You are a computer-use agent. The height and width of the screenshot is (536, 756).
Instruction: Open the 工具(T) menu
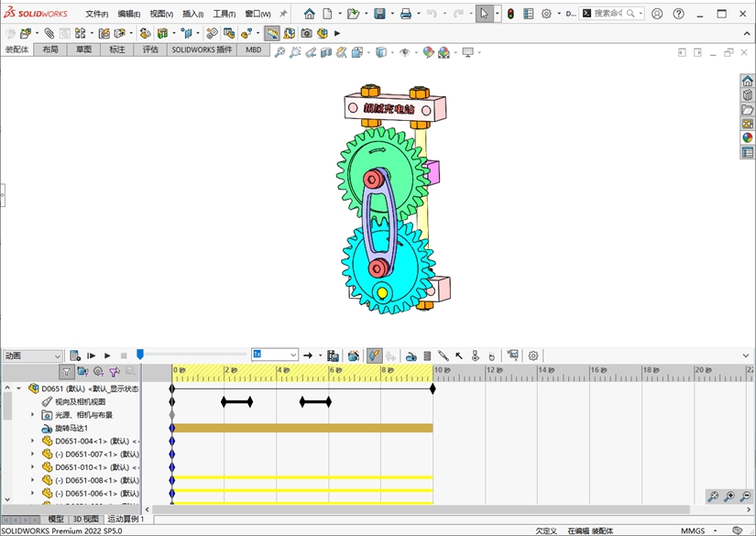click(x=224, y=14)
